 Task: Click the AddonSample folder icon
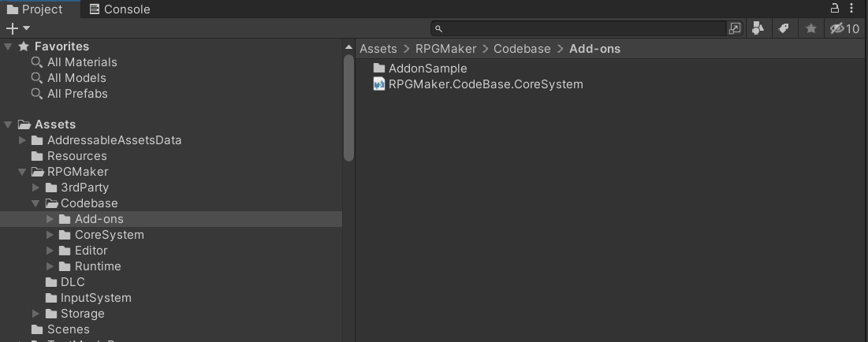click(379, 69)
